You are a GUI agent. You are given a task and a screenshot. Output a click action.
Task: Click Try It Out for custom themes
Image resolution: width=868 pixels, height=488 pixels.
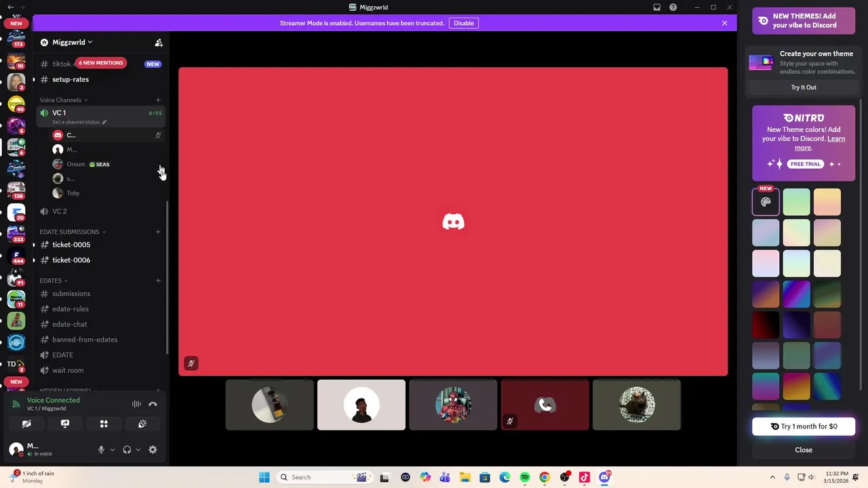(804, 87)
